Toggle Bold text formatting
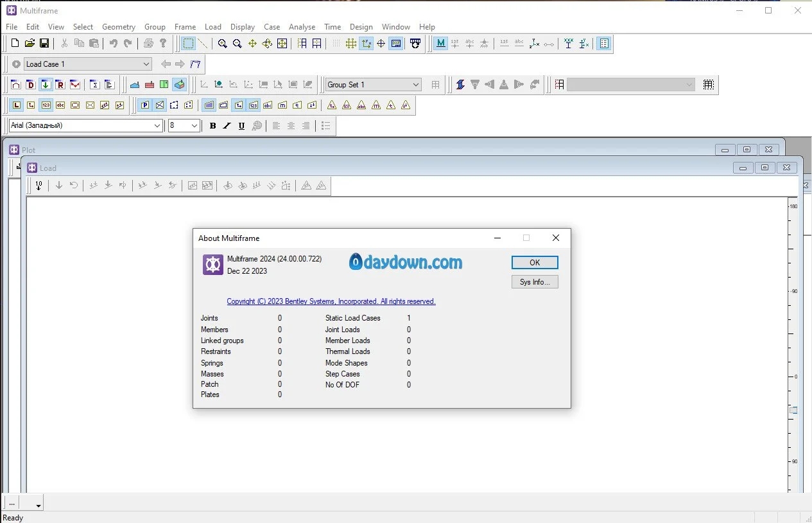The height and width of the screenshot is (523, 812). (212, 126)
